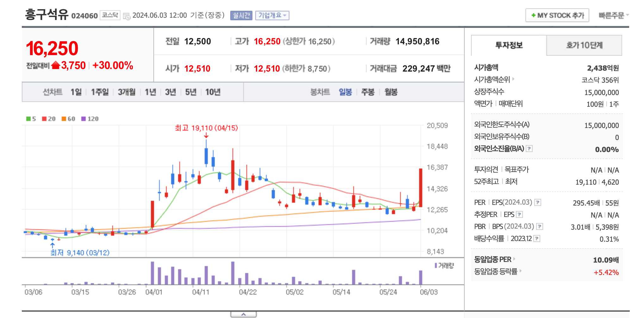Screen dimensions: 644x318
Task: Click the MY STOCK 추가 button
Action: pyautogui.click(x=557, y=15)
